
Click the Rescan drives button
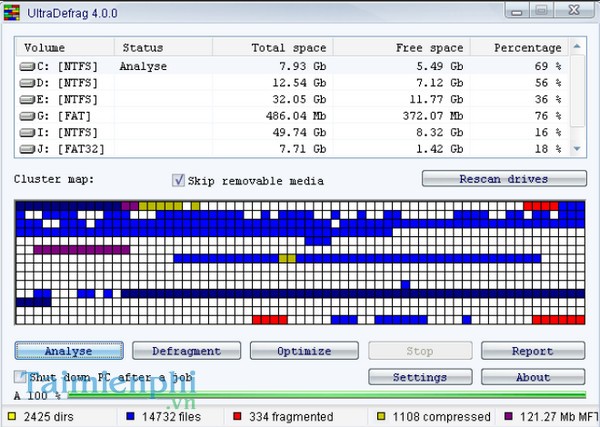pyautogui.click(x=504, y=179)
